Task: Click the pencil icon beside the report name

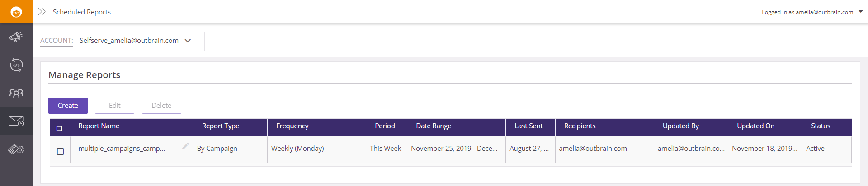Action: coord(185,146)
